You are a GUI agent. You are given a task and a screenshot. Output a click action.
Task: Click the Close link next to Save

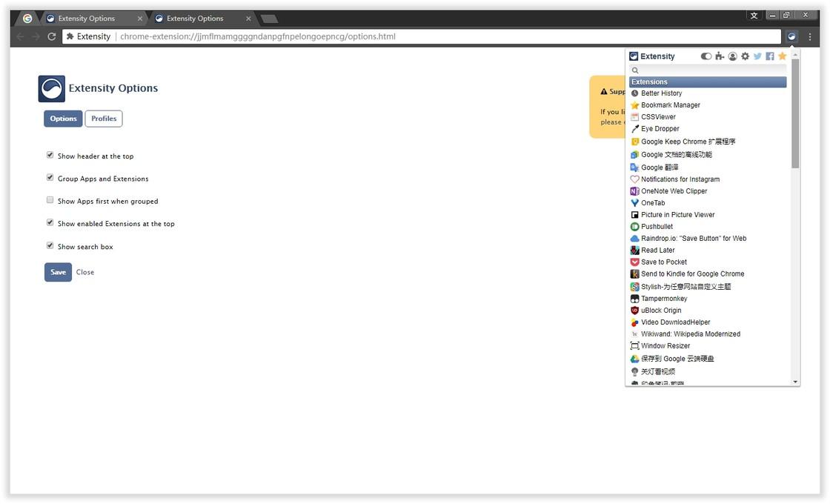(85, 272)
